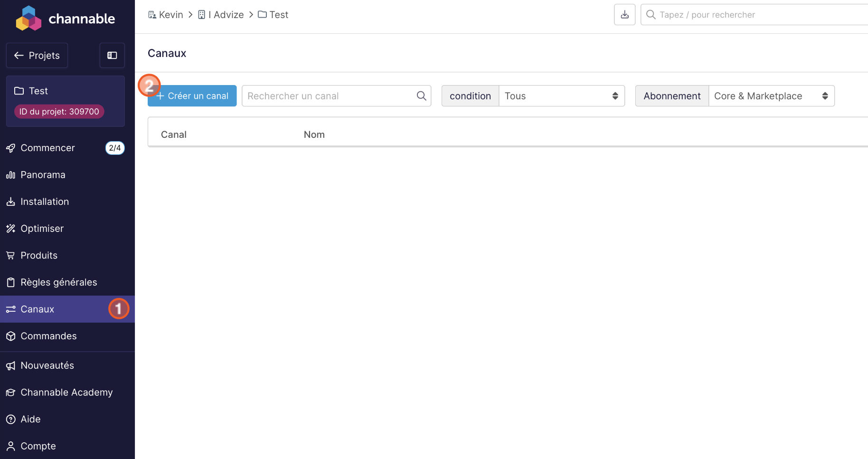Image resolution: width=868 pixels, height=459 pixels.
Task: Open the Commencer rocket item
Action: (47, 148)
